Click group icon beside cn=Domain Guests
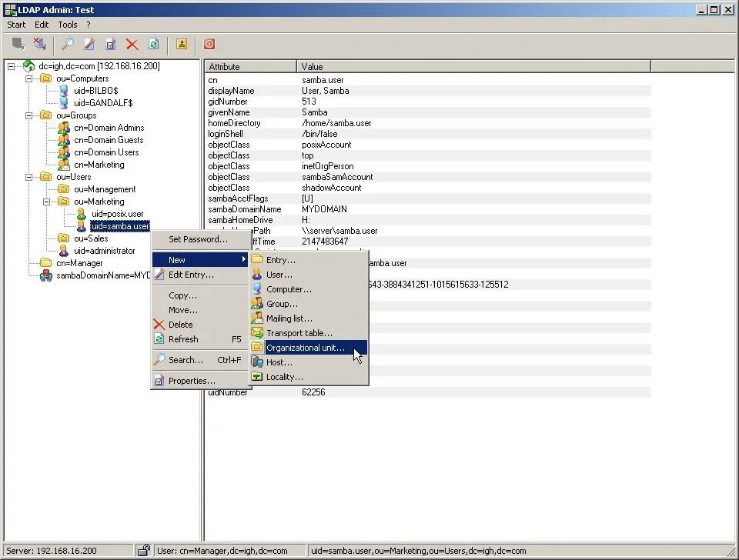Viewport: 739px width, 560px height. [64, 140]
